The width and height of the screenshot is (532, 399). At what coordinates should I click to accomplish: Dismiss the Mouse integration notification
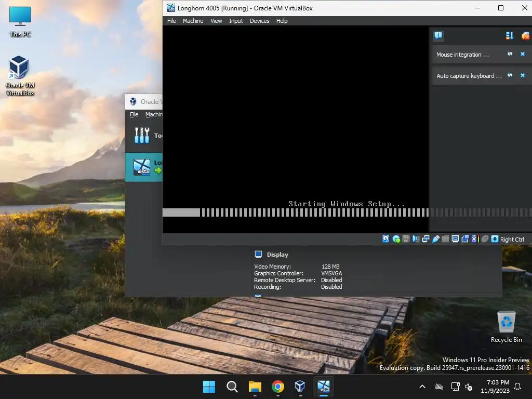(523, 54)
